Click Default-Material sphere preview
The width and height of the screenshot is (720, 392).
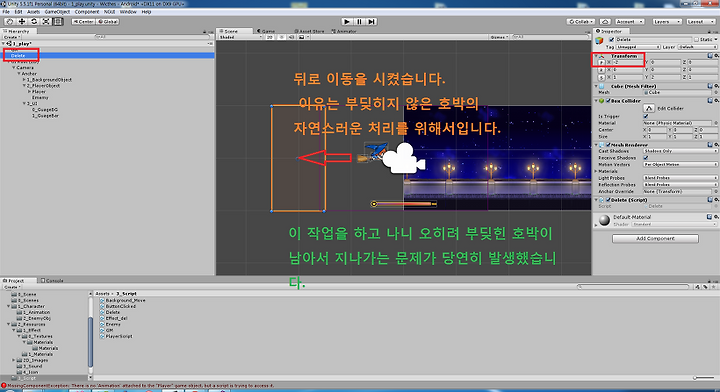604,221
